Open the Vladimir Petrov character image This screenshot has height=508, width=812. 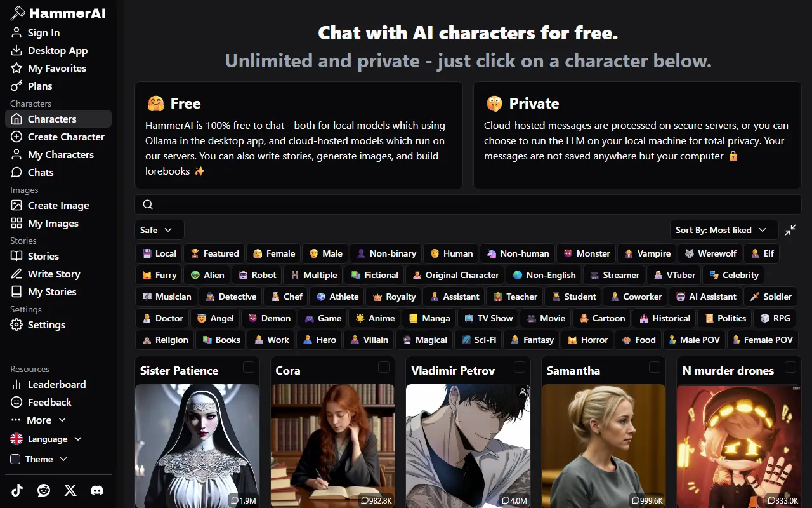pyautogui.click(x=468, y=446)
